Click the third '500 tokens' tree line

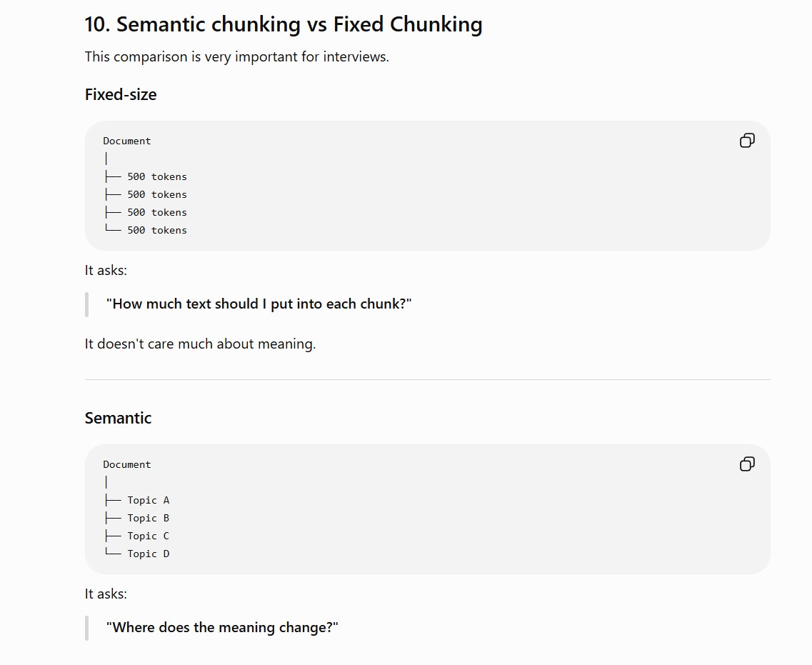click(x=146, y=212)
